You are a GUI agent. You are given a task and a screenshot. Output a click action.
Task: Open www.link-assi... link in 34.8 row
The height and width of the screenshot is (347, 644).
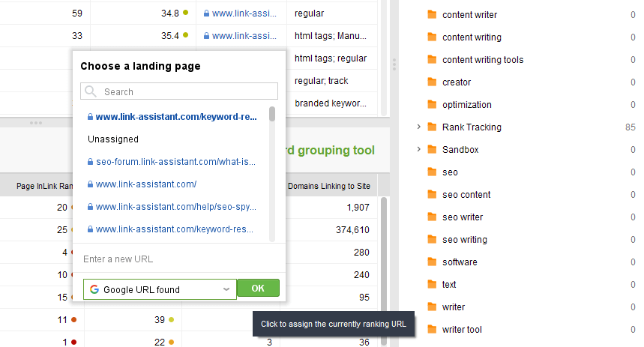click(244, 13)
